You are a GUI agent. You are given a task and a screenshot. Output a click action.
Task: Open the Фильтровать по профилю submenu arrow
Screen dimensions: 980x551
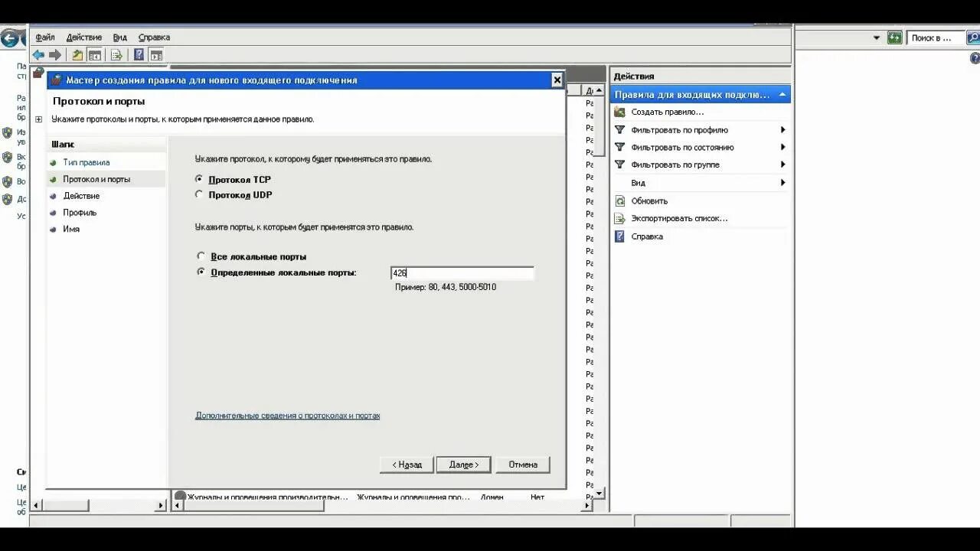pos(783,130)
